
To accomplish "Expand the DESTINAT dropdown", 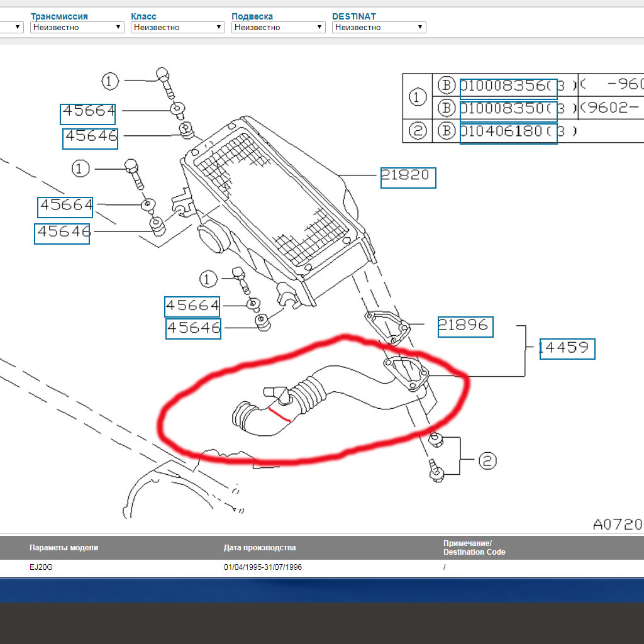I will tap(379, 27).
